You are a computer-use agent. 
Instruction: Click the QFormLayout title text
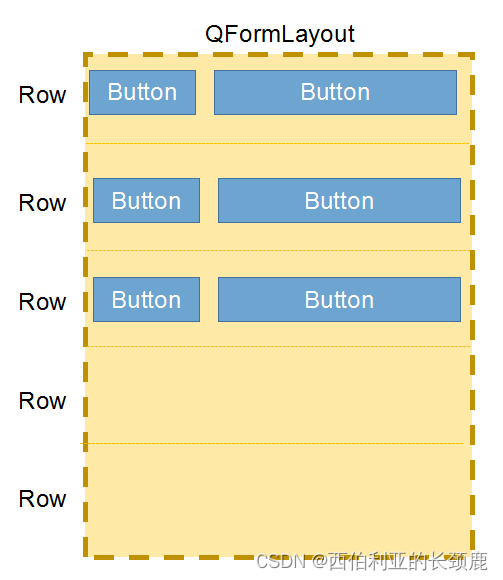(280, 34)
